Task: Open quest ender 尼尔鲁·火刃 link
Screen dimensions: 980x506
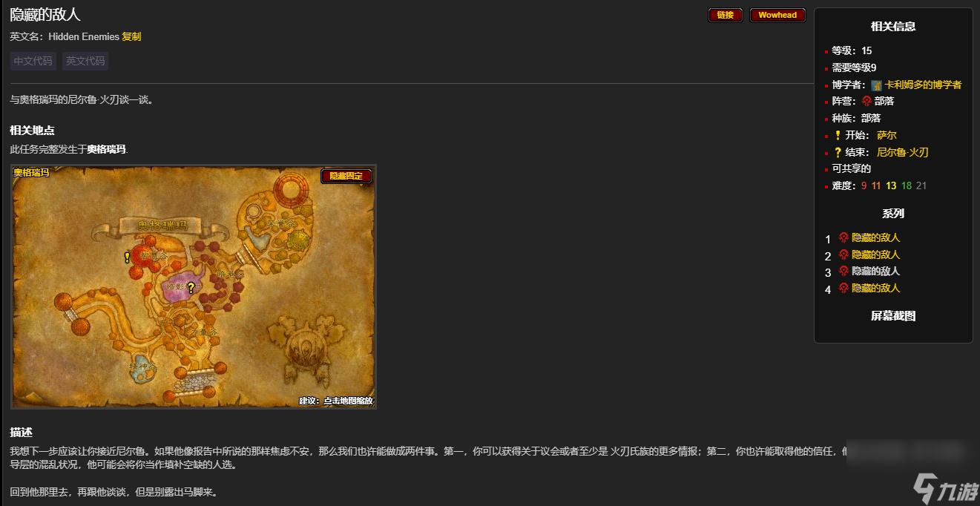Action: [903, 152]
